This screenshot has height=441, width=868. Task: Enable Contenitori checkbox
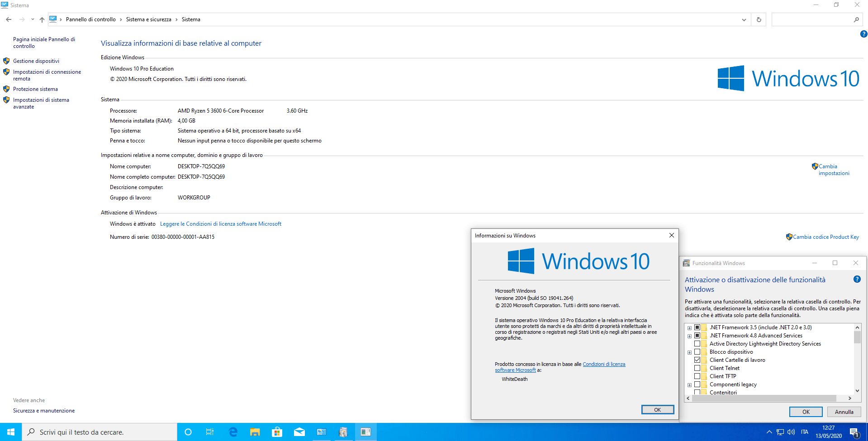697,392
